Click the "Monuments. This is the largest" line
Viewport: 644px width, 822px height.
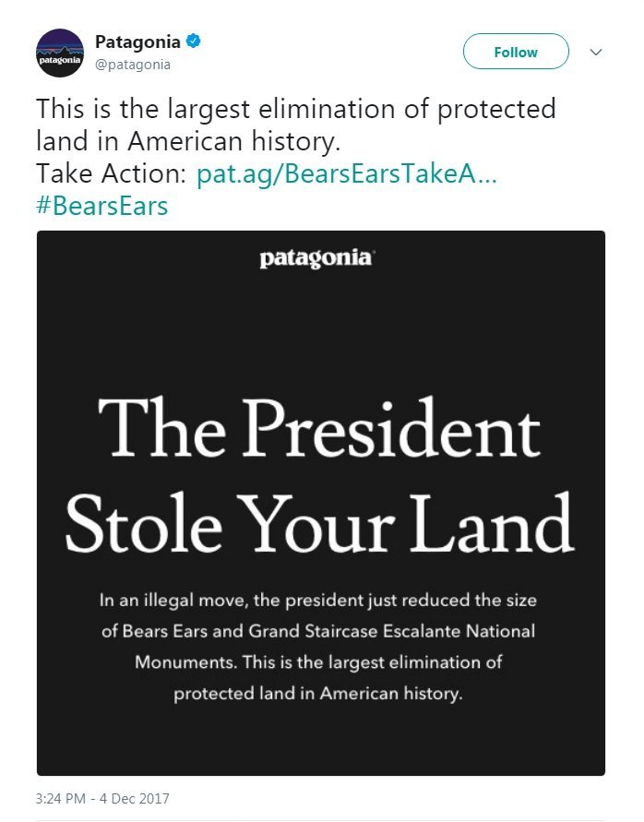point(318,662)
